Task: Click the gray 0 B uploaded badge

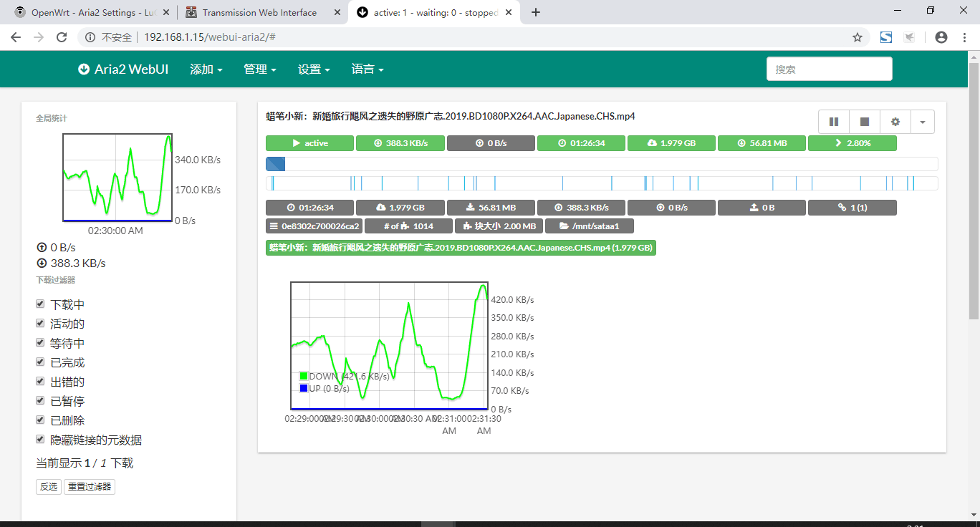Action: (x=762, y=208)
